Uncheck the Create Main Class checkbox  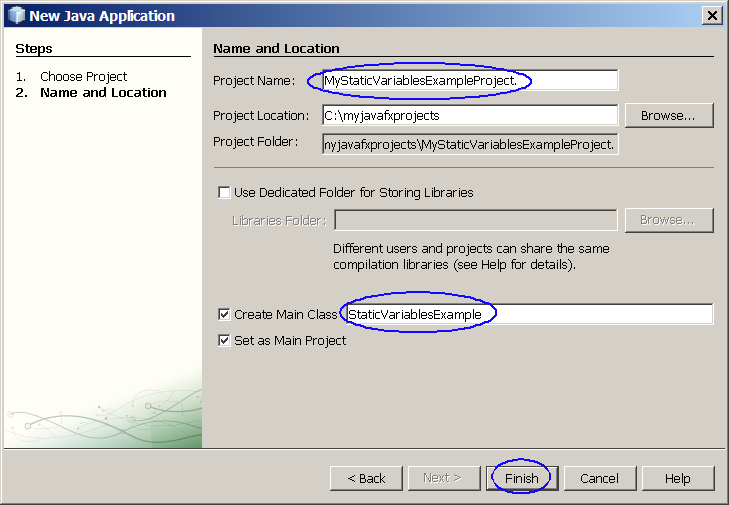coord(224,314)
